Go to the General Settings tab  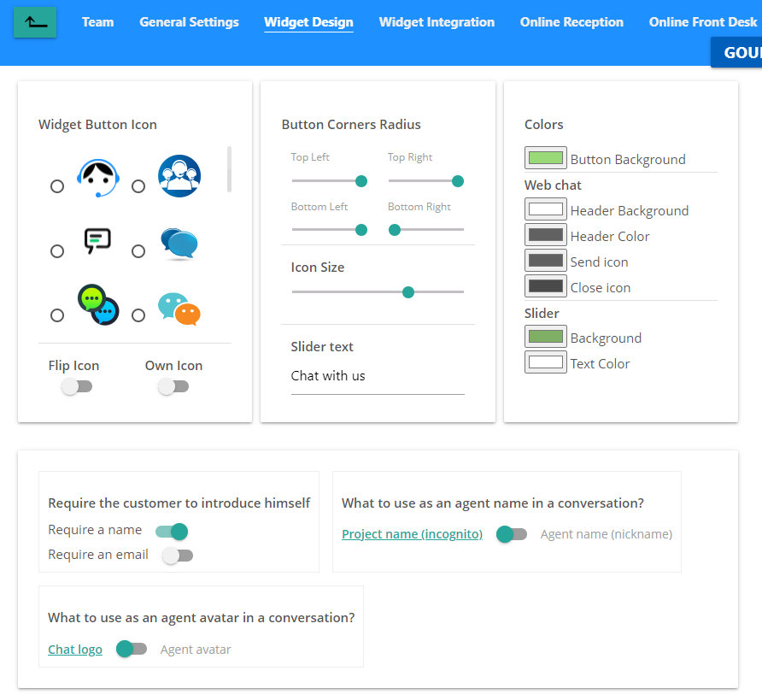(189, 22)
